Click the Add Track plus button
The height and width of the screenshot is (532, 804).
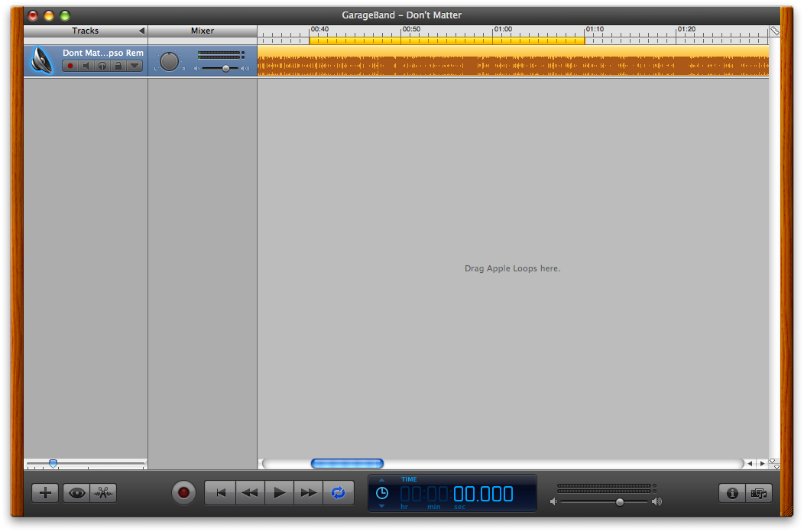(45, 493)
